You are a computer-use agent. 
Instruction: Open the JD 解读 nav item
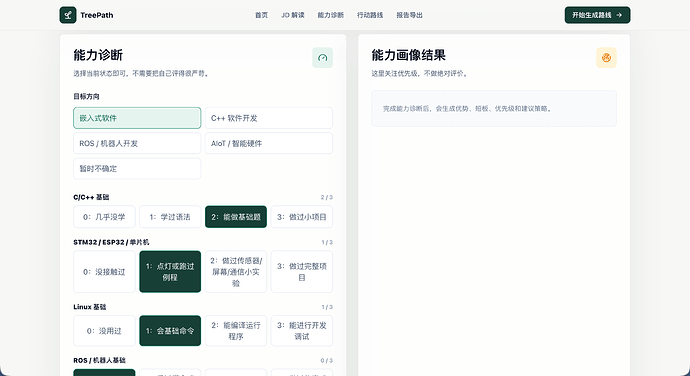[x=293, y=15]
